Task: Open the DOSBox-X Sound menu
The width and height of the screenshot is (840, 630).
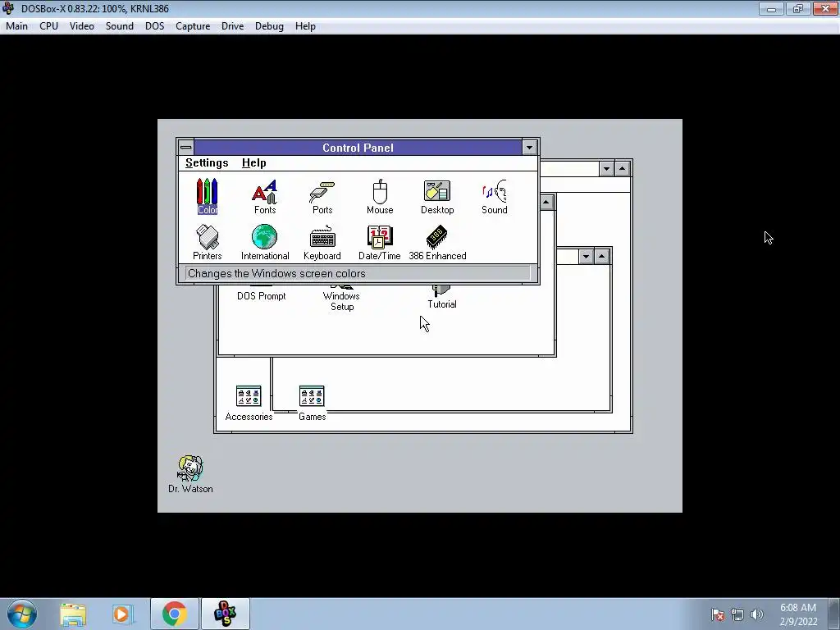Action: [120, 26]
